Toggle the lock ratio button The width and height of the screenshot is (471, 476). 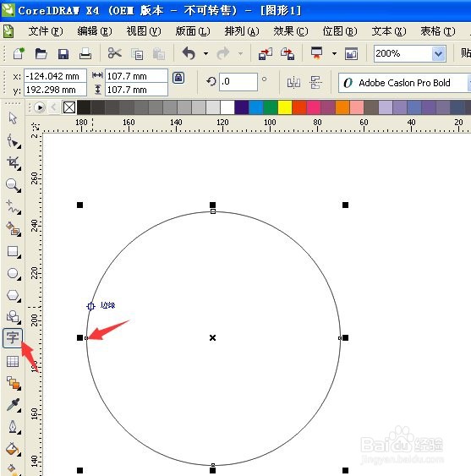tap(178, 78)
